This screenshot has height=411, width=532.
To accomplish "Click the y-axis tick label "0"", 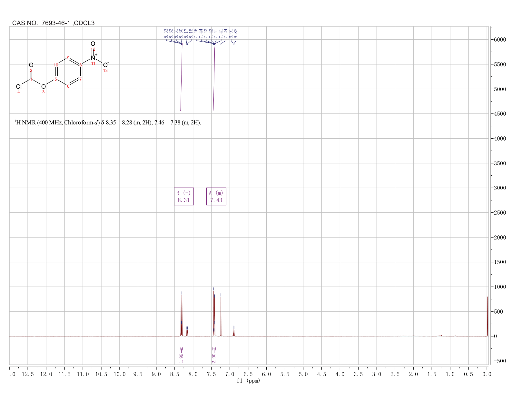I will point(495,336).
